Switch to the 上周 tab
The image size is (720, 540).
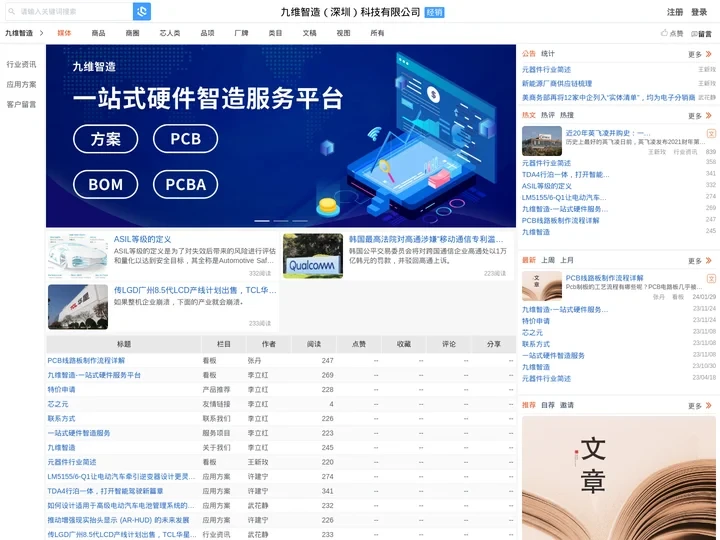tap(548, 260)
